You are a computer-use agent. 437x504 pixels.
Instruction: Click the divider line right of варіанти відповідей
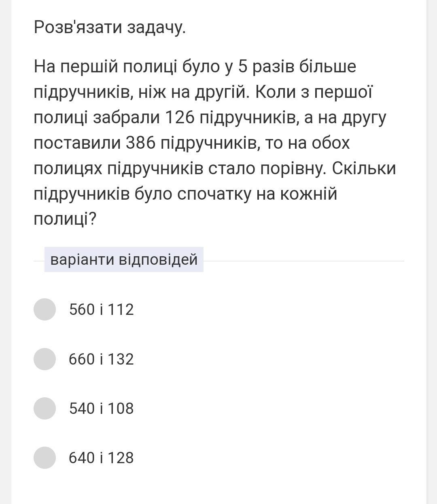(303, 261)
